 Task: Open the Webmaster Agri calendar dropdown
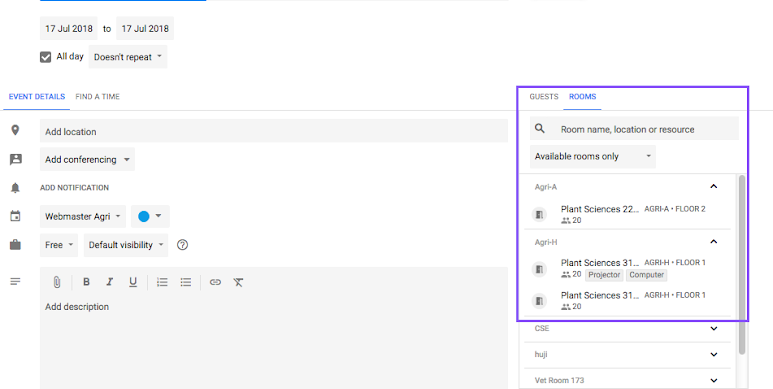(x=83, y=216)
